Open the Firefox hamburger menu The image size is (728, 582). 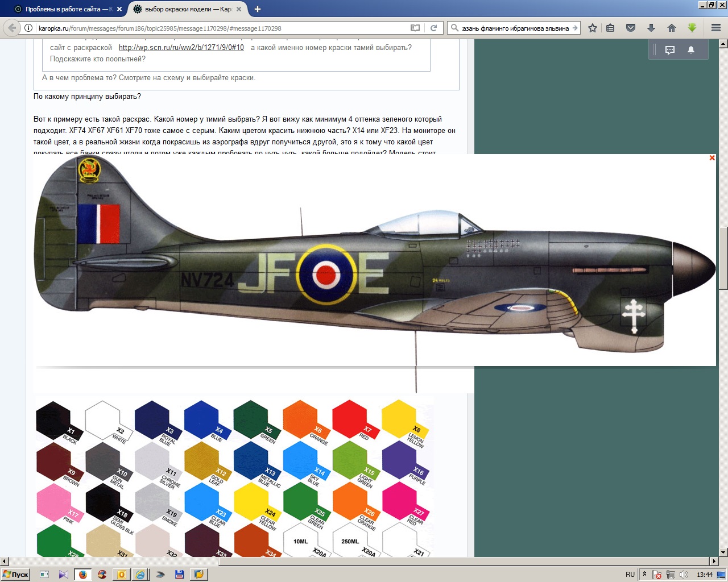(716, 28)
